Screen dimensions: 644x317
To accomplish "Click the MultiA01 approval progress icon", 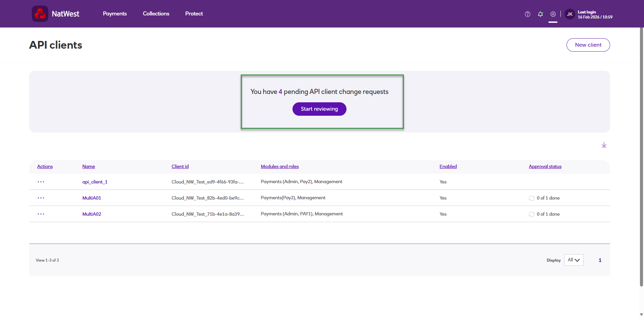I will point(532,198).
